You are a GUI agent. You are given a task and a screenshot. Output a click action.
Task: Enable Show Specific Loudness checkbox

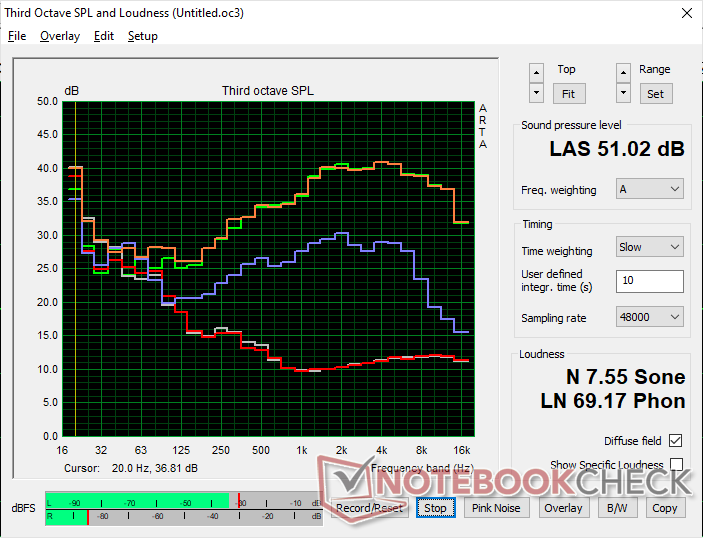(x=677, y=465)
